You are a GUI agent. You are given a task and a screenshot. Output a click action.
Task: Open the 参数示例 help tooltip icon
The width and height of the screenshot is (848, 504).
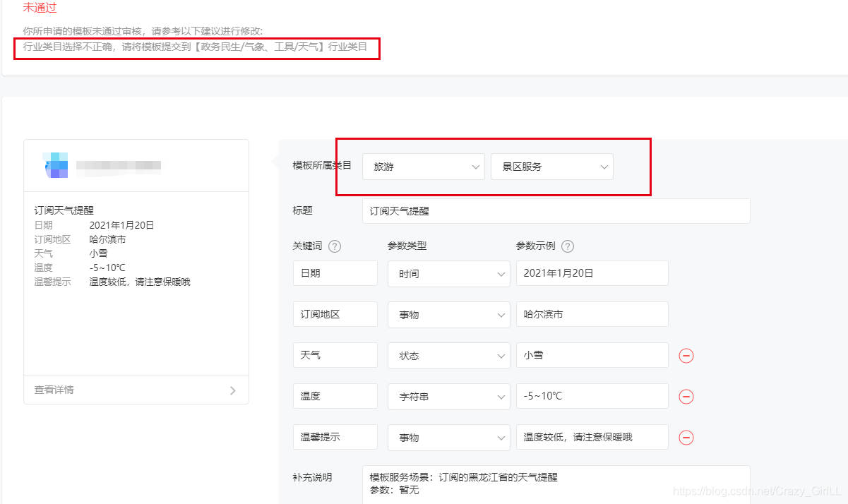click(569, 246)
